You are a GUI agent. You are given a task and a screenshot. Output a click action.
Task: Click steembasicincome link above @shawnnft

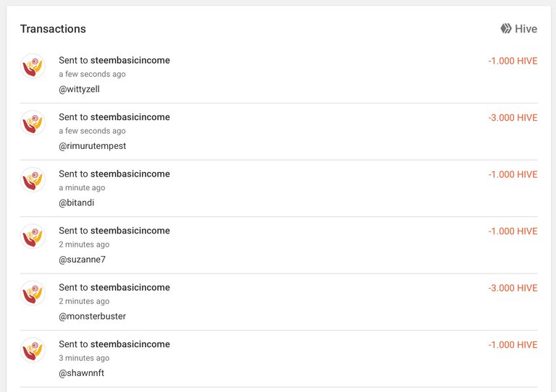130,344
